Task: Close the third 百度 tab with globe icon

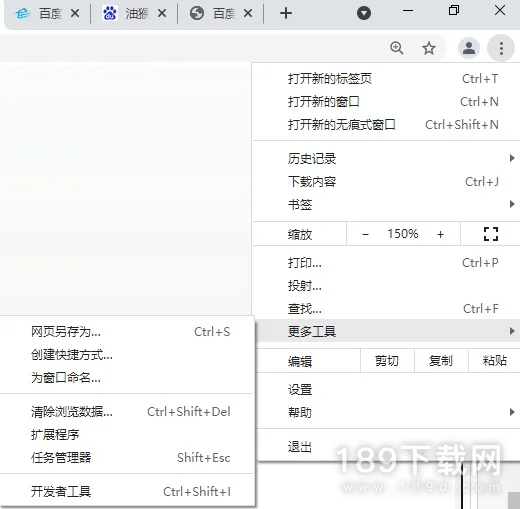Action: pos(248,14)
